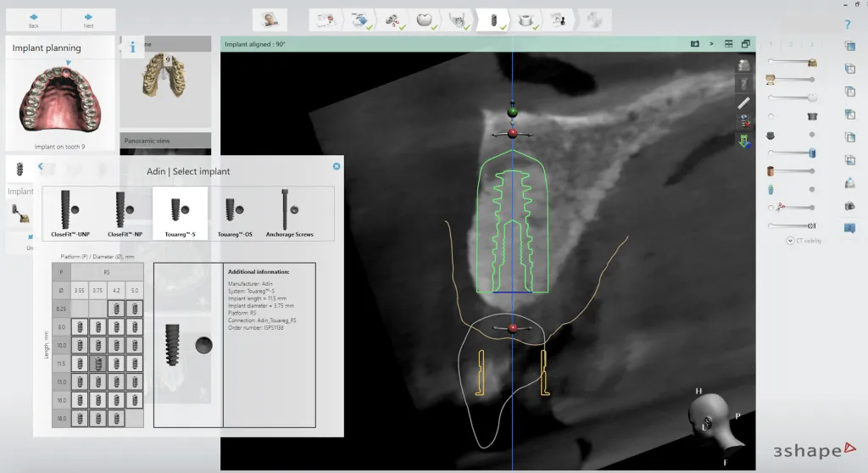The image size is (868, 473).
Task: Toggle the grey dot beside the dark cap icon
Action: coord(812,135)
